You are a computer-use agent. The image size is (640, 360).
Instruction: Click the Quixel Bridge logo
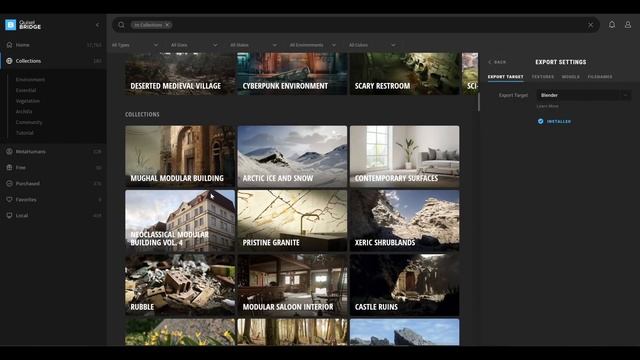[23, 25]
